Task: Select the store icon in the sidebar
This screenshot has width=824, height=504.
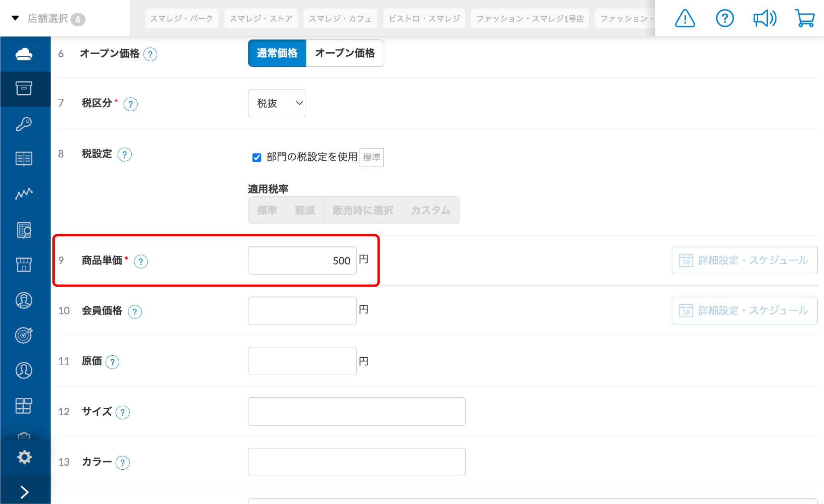Action: tap(25, 265)
